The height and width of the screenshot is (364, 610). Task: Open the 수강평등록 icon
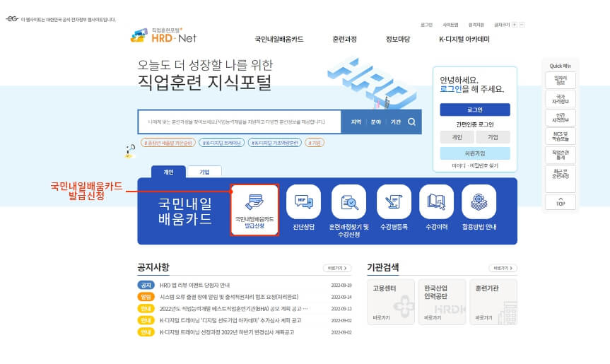(x=394, y=202)
